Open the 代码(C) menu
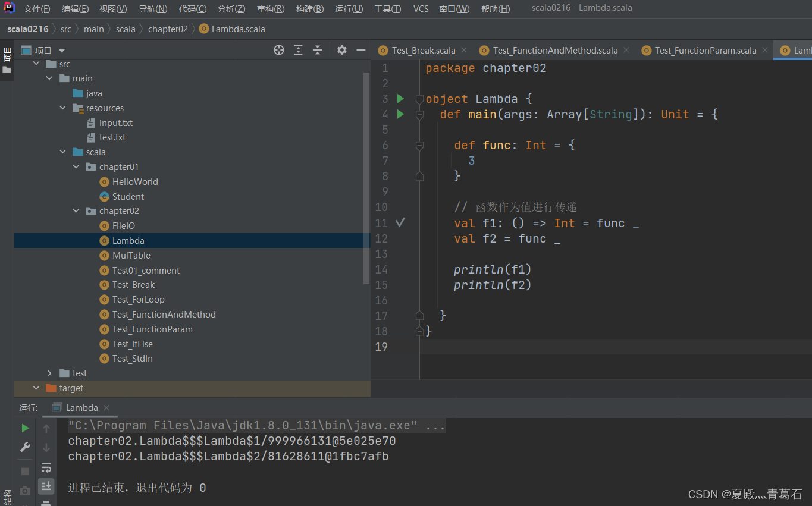Screen dimensions: 812x506 (x=193, y=9)
